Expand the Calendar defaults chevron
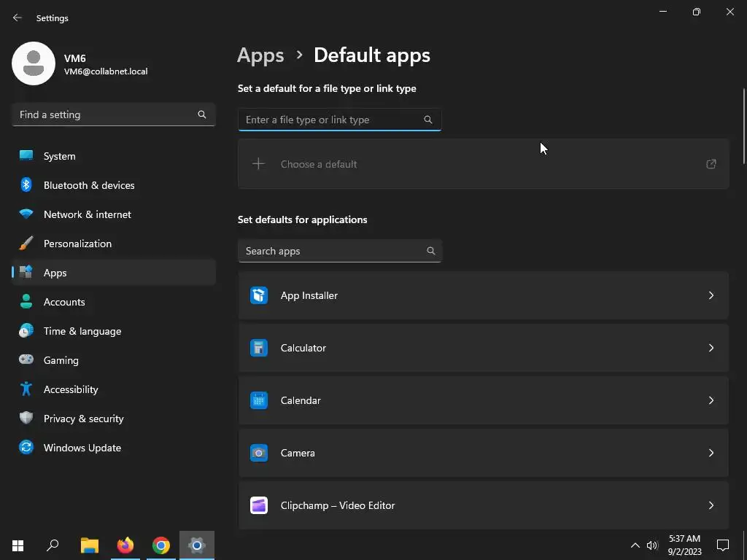This screenshot has height=560, width=747. [x=711, y=400]
